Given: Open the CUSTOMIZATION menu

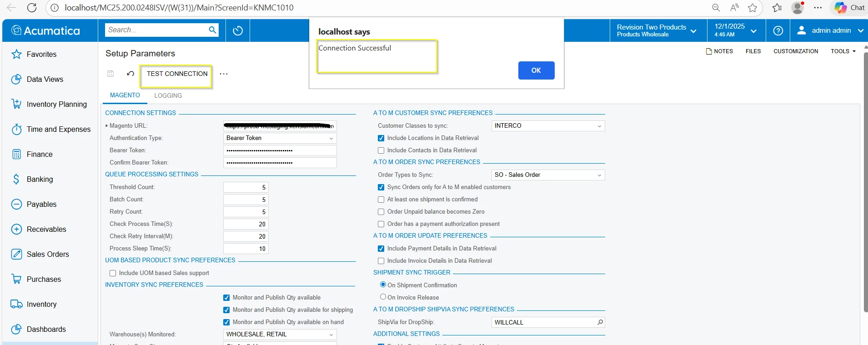Looking at the screenshot, I should tap(796, 51).
